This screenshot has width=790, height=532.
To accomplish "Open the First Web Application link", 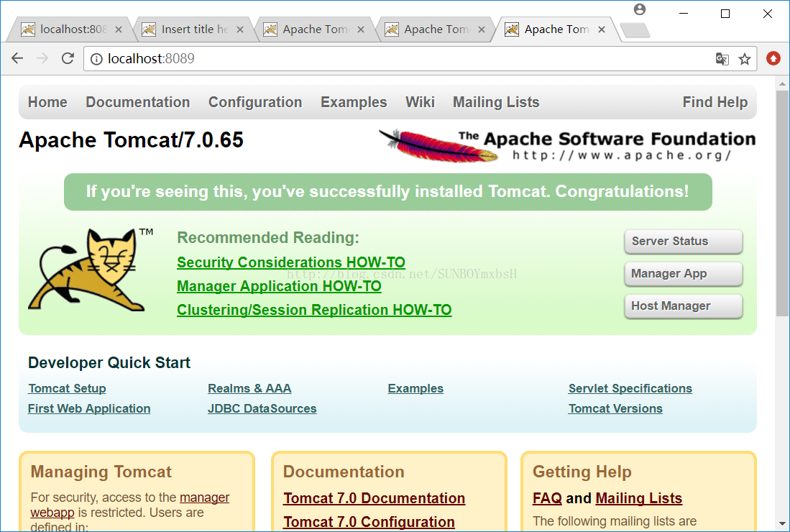I will [89, 408].
